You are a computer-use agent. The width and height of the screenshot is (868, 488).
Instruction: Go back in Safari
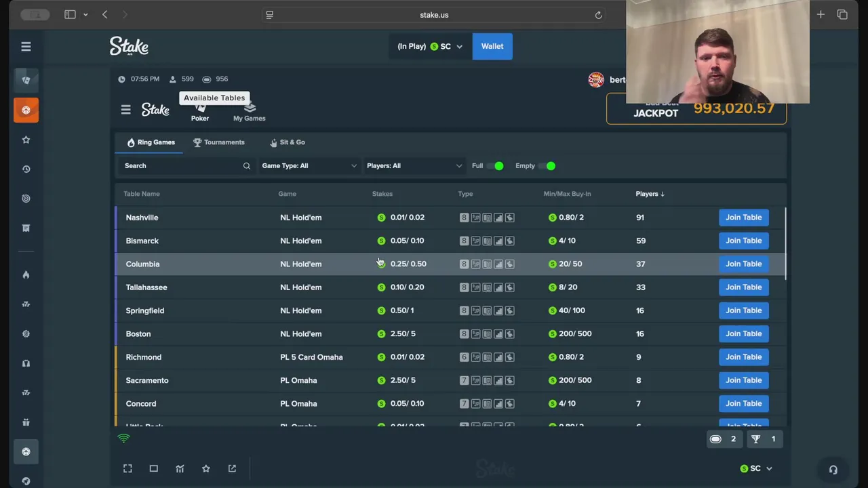tap(105, 15)
